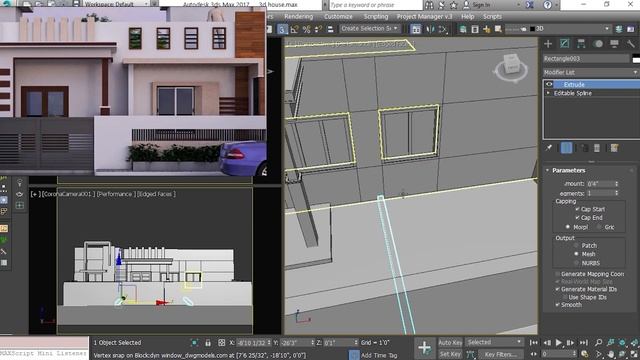Image resolution: width=640 pixels, height=360 pixels.
Task: Toggle Show End Result in stack
Action: 566,148
